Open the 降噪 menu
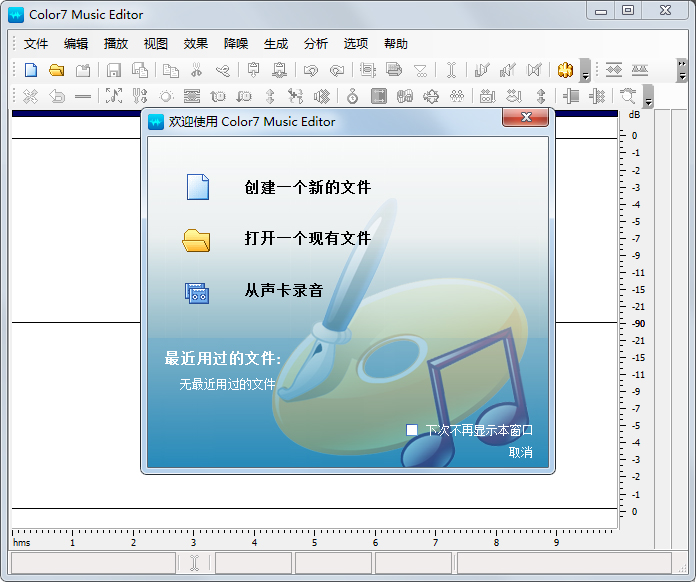 [x=236, y=44]
